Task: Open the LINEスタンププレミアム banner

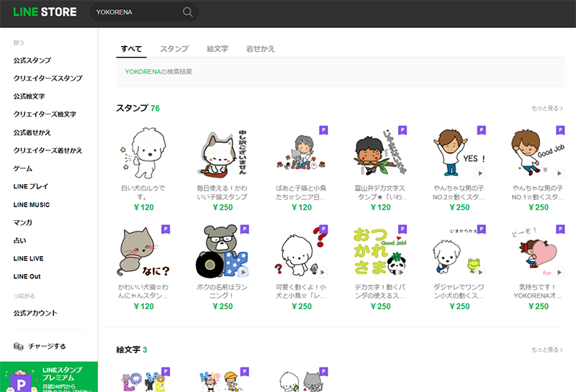Action: [49, 377]
